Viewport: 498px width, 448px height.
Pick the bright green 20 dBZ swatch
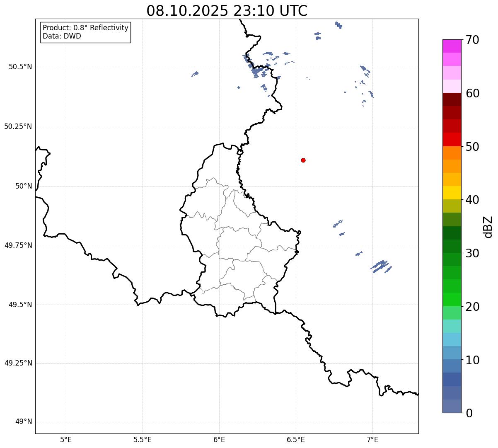tap(452, 300)
